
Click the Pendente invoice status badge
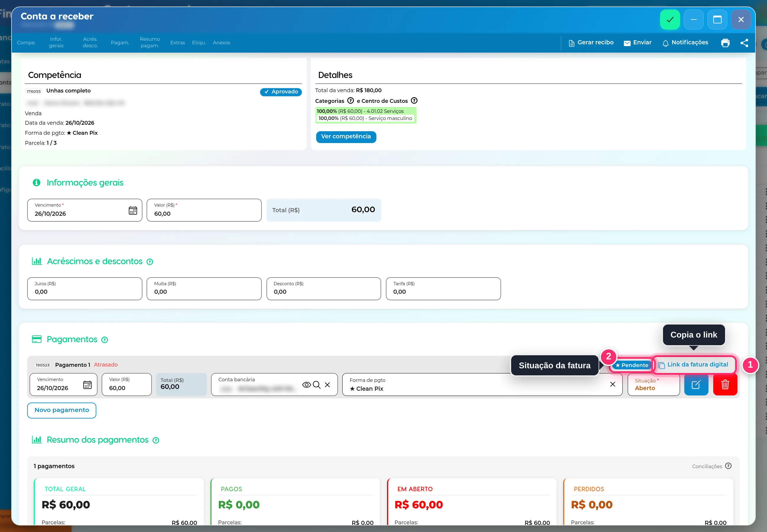coord(631,365)
